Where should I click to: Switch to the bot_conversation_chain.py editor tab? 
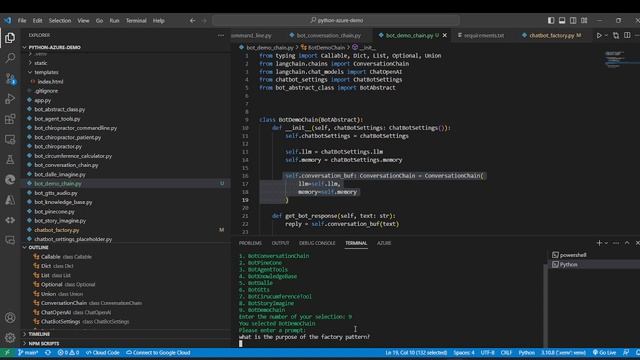pos(328,36)
